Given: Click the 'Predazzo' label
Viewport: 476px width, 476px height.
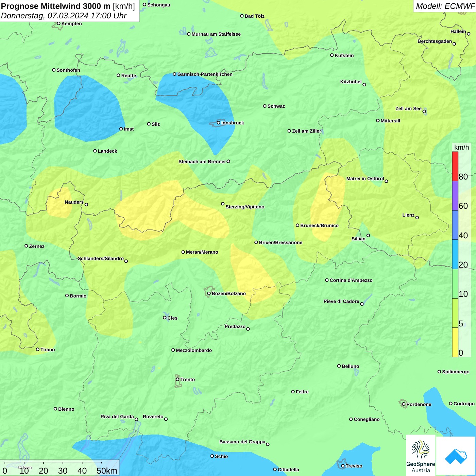Looking at the screenshot, I should pyautogui.click(x=235, y=326).
